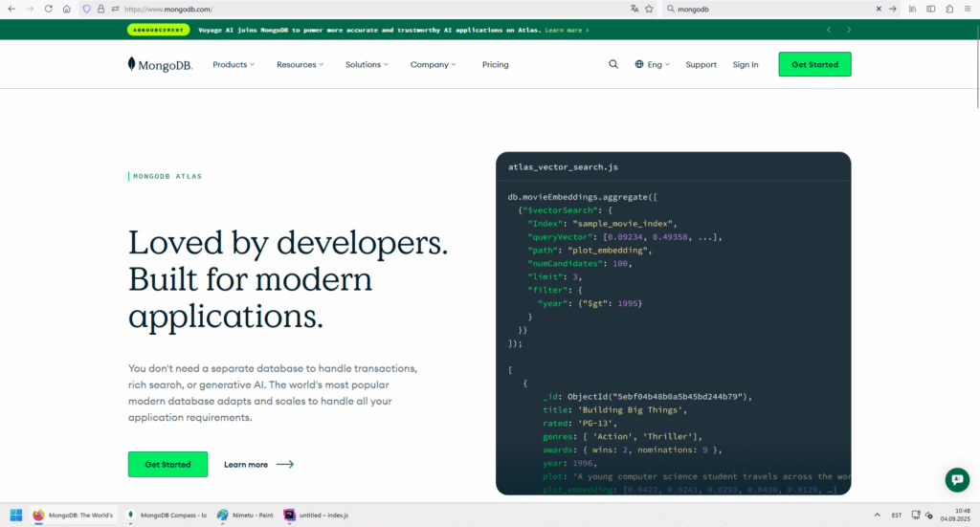Expand the Resources dropdown menu
This screenshot has width=980, height=527.
[300, 64]
